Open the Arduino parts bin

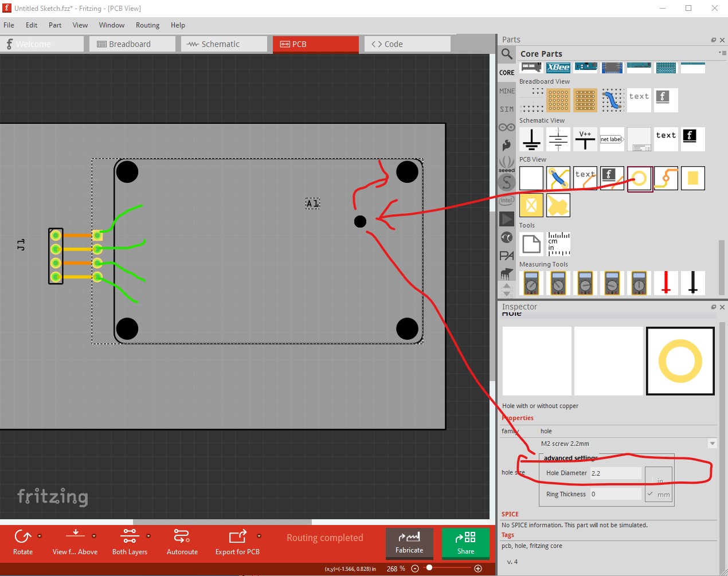pos(507,127)
